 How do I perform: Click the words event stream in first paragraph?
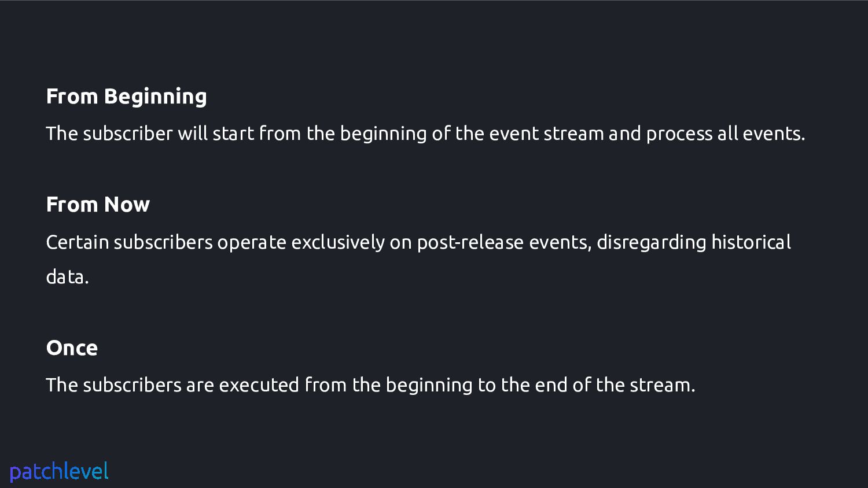(546, 134)
